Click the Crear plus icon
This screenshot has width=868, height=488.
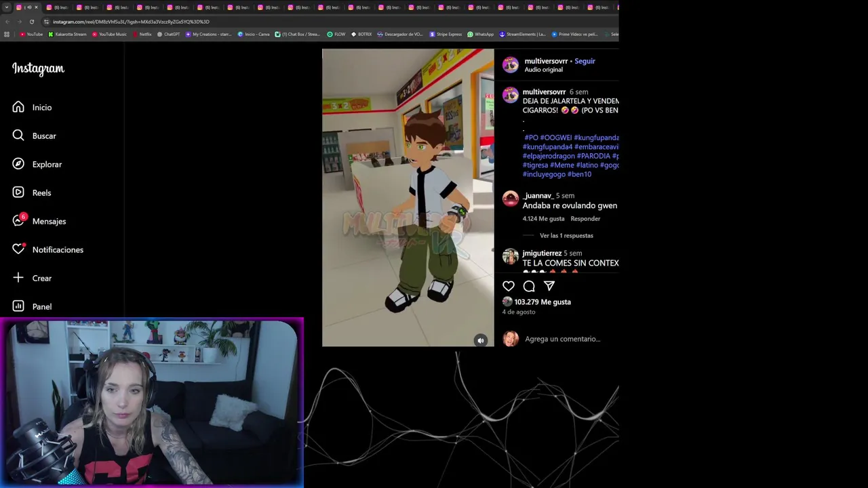pos(18,278)
